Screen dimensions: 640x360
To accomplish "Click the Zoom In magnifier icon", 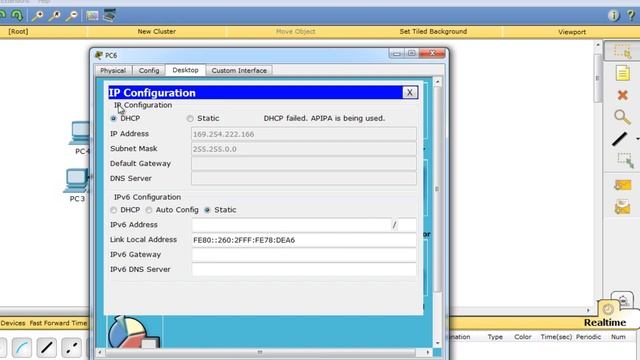I will coord(38,16).
